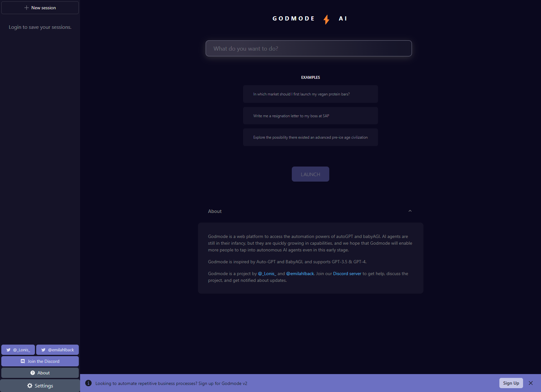541x392 pixels.
Task: Click the 'Login to save your sessions.' text
Action: [x=40, y=27]
